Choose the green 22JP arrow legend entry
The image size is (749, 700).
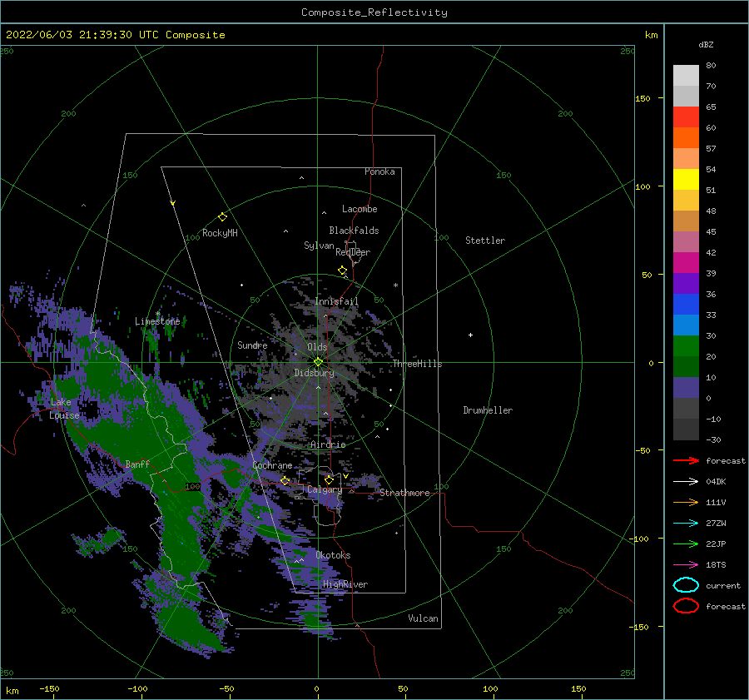click(x=686, y=544)
